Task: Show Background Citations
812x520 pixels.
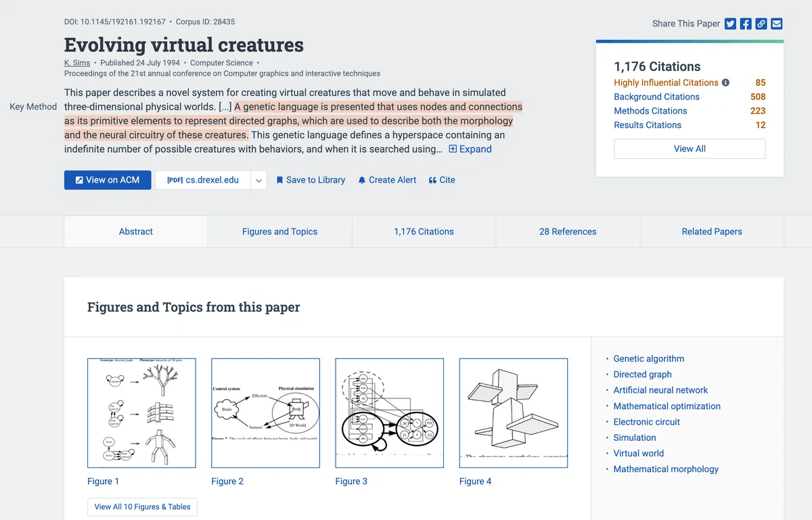Action: (656, 97)
